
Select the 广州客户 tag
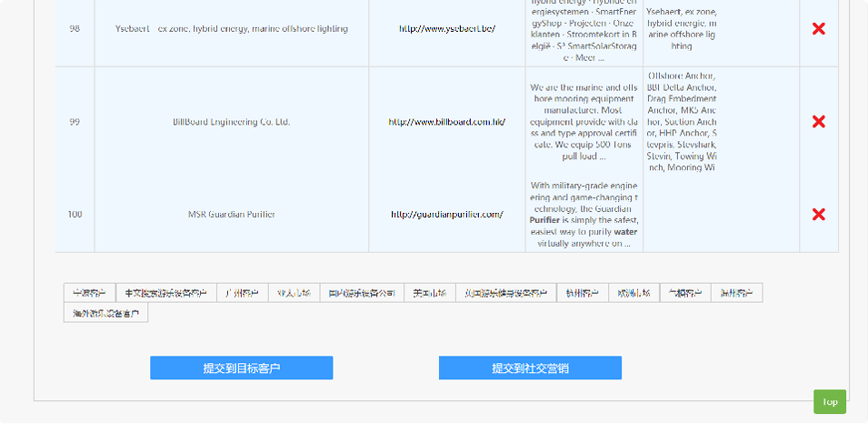coord(243,293)
